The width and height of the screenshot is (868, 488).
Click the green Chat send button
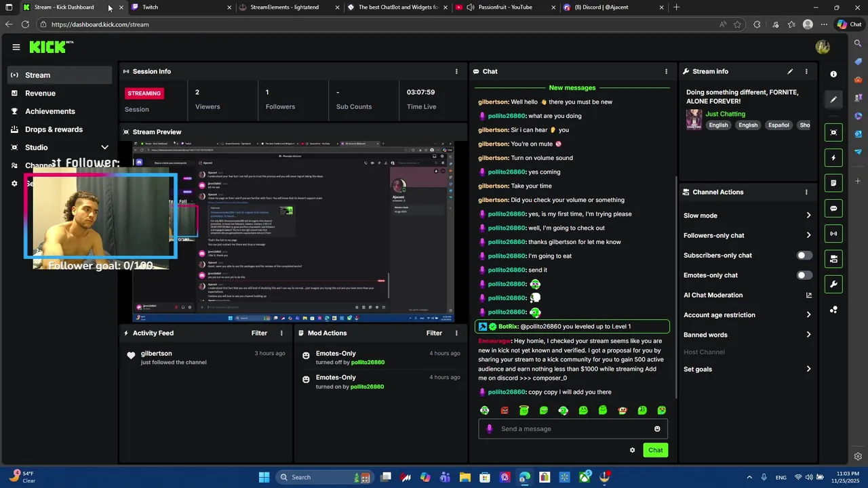click(655, 450)
